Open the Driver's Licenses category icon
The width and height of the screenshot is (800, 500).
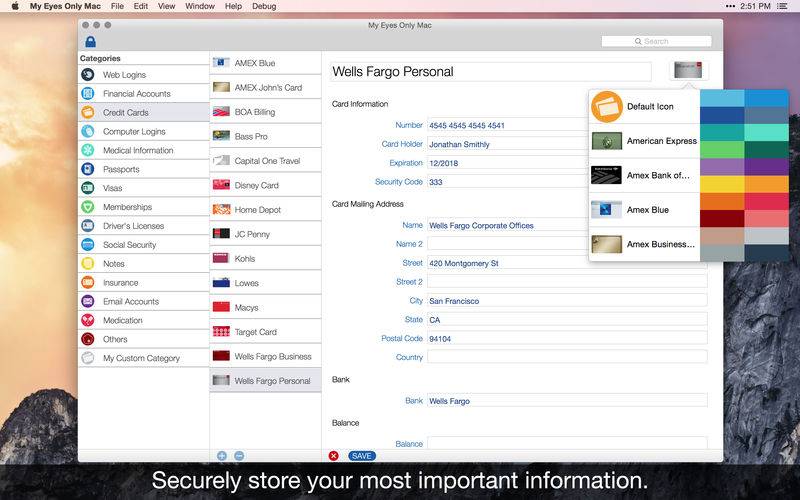tap(88, 226)
